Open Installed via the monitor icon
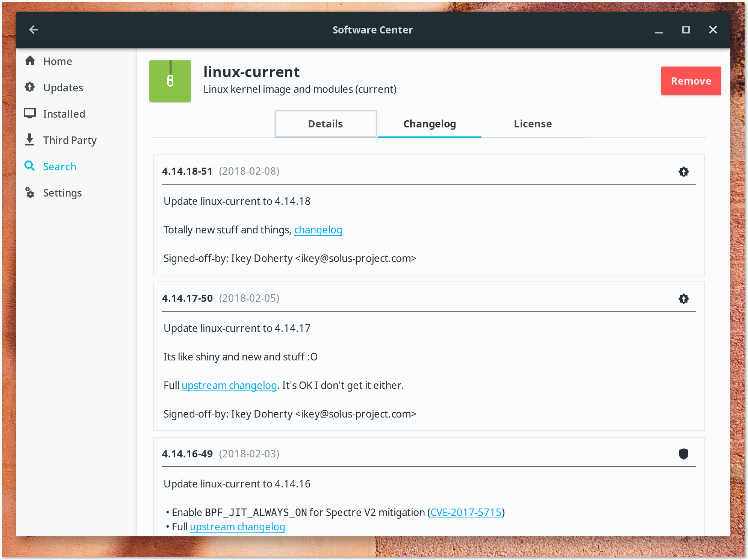 pos(30,114)
